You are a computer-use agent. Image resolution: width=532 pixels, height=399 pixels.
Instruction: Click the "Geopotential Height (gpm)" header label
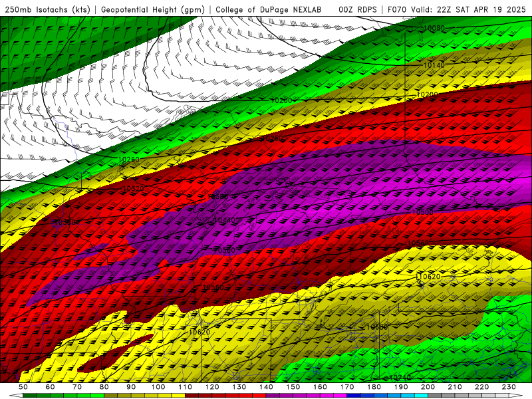click(153, 10)
